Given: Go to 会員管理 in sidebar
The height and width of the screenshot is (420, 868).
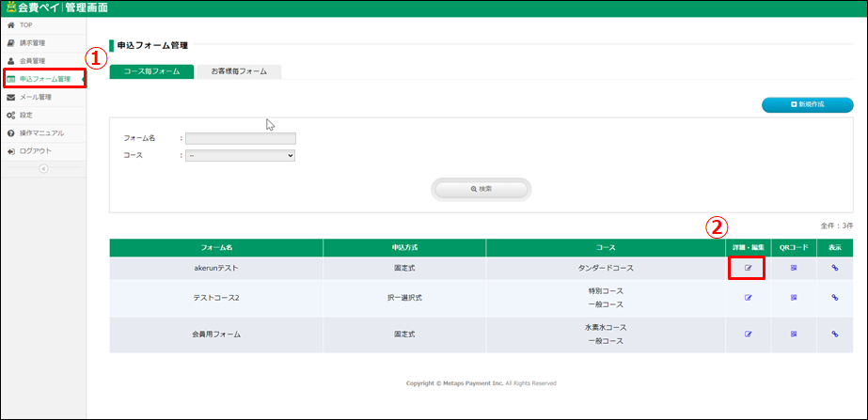Looking at the screenshot, I should coord(32,61).
